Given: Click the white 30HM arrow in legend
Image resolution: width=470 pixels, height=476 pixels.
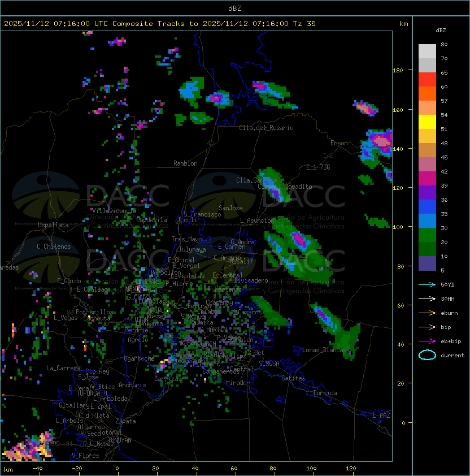Looking at the screenshot, I should click(x=427, y=298).
